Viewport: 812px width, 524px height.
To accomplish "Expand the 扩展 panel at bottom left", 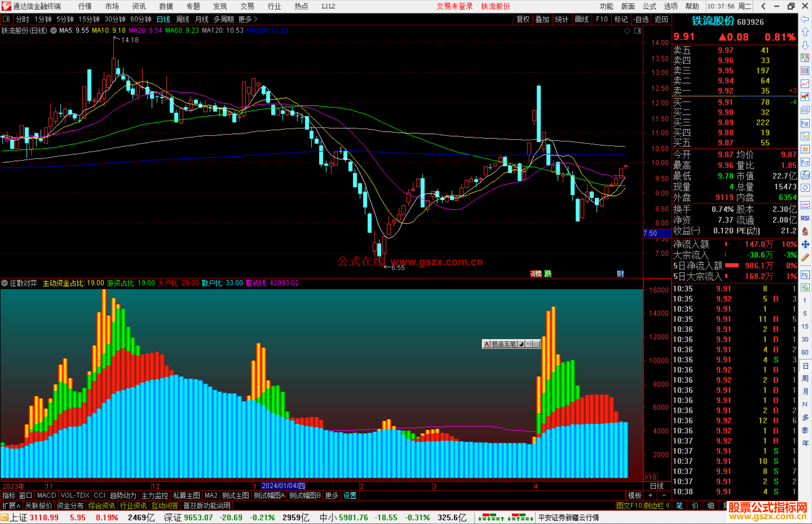I will pos(11,506).
